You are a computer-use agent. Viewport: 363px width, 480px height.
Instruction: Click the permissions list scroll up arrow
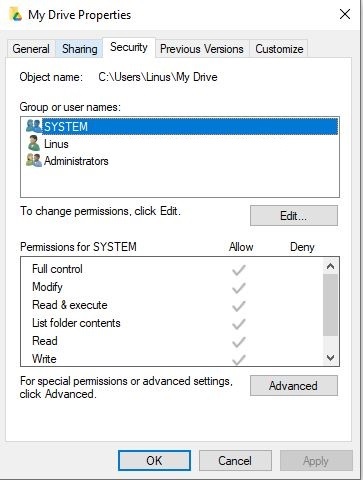pos(330,266)
